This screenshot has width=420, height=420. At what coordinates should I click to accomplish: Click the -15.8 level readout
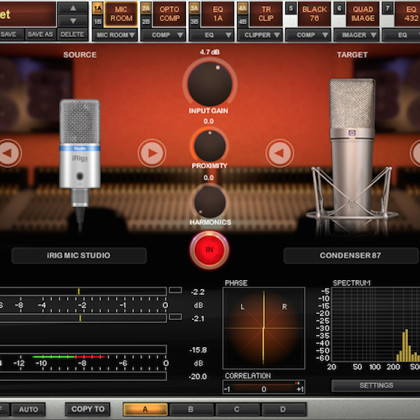[198, 350]
